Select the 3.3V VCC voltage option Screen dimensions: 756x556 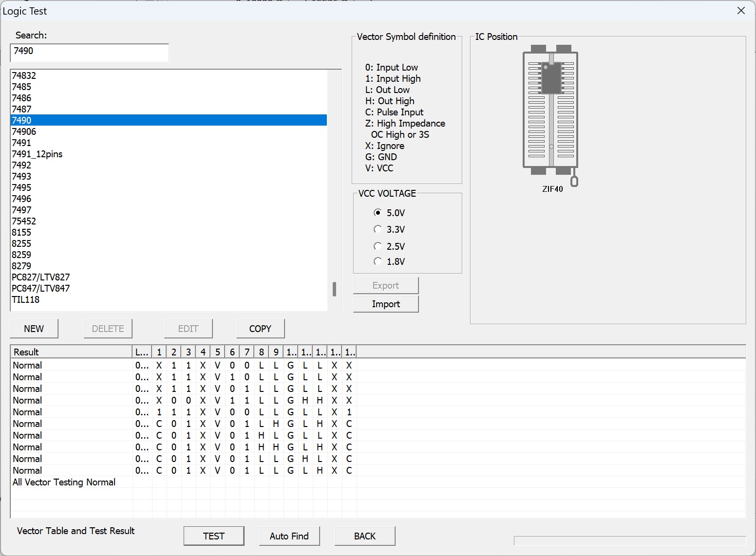coord(378,229)
